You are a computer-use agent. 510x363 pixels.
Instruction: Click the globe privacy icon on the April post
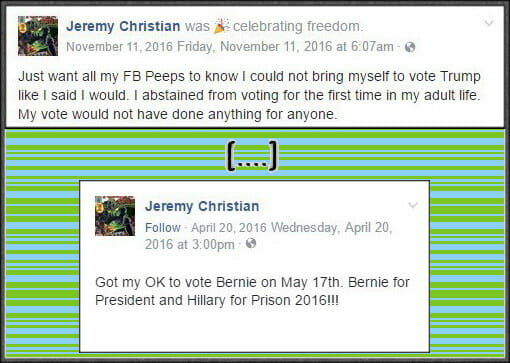coord(251,243)
